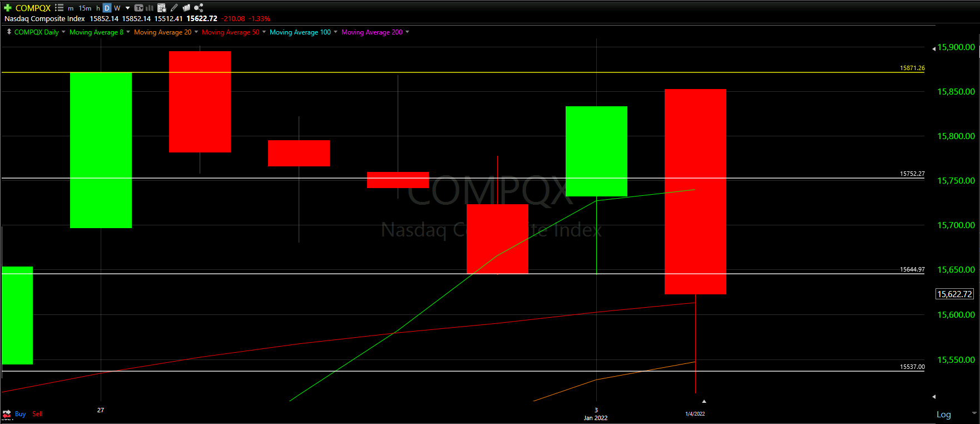Screen dimensions: 980x424
Task: Click the 15,900.00 price axis label
Action: pyautogui.click(x=956, y=47)
